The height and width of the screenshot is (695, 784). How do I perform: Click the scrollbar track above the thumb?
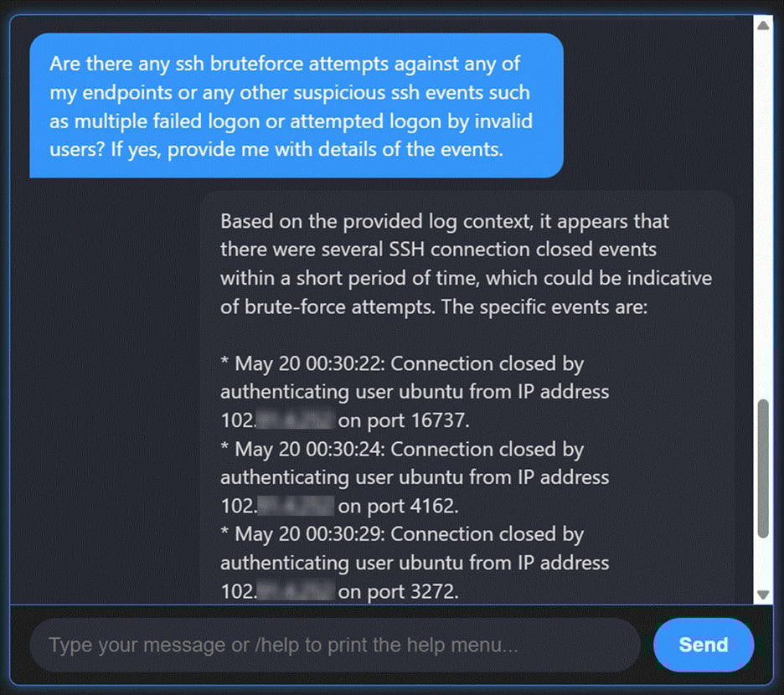click(x=762, y=209)
